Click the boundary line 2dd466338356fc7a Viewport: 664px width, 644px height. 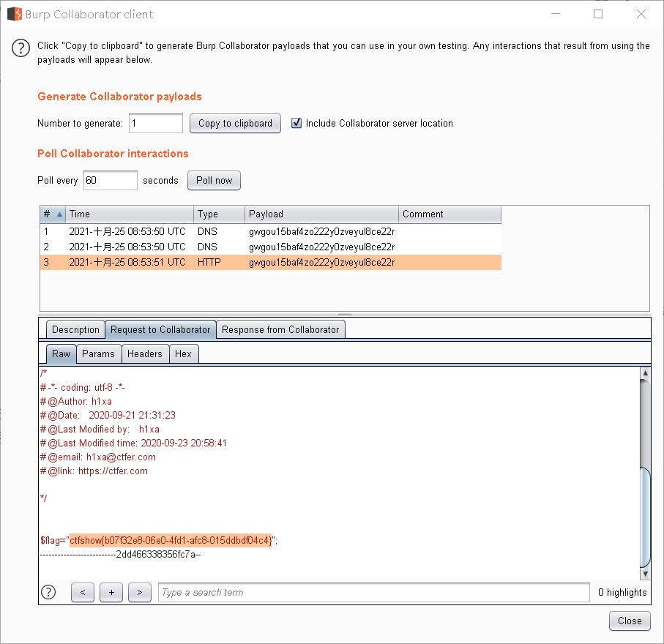coord(121,554)
